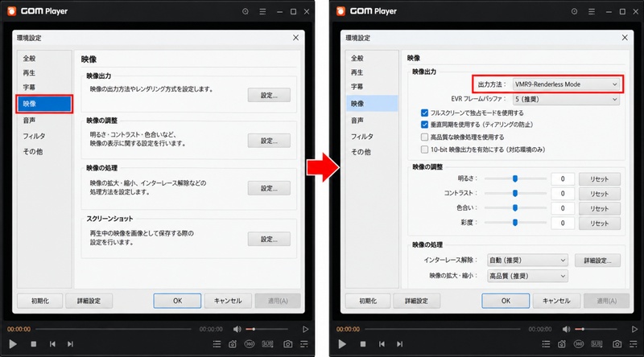Screen dimensions: 644x357
Task: Click 詳細設定 at bottom of right dialog
Action: click(x=416, y=301)
